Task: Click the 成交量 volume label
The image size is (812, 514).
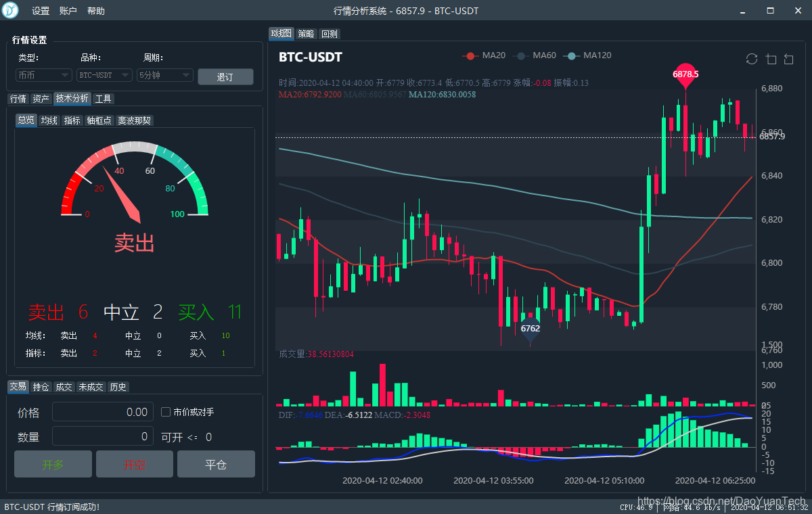Action: [316, 354]
